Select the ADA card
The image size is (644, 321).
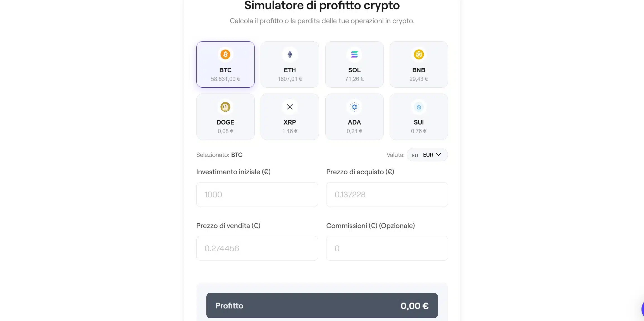pos(354,117)
